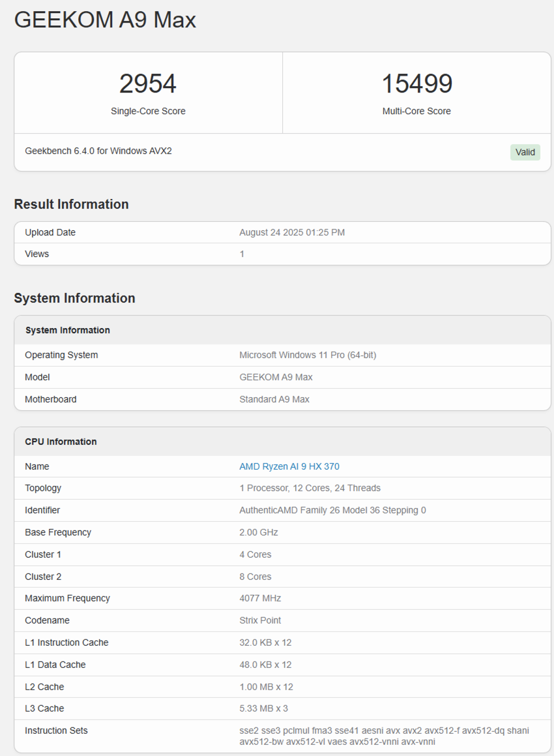Select the AuthenticAMD Family 26 Model 36 value
The height and width of the screenshot is (756, 554).
click(x=332, y=510)
